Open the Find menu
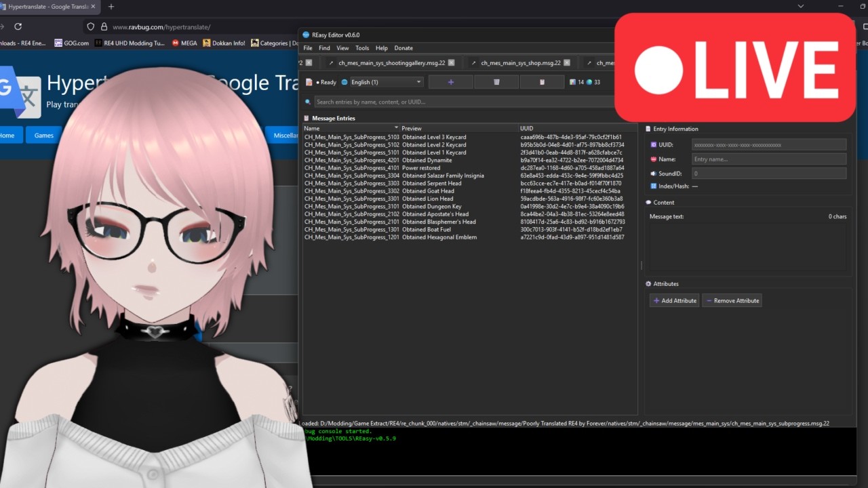The image size is (868, 488). click(324, 48)
